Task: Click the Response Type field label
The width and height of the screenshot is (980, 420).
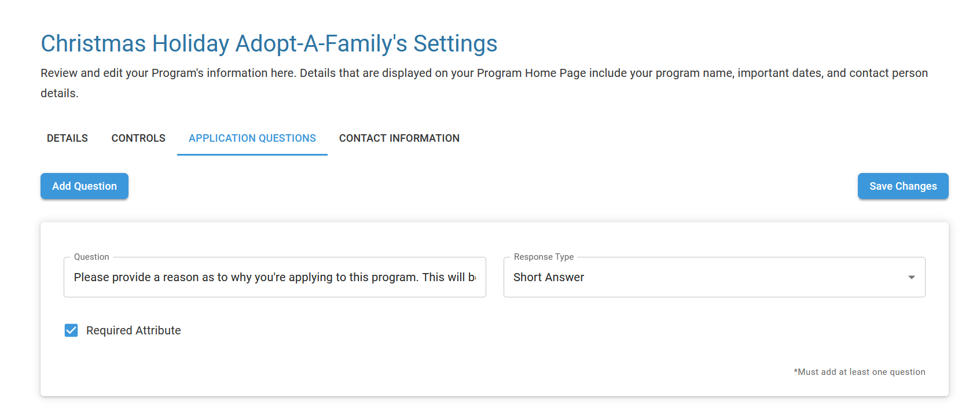Action: 544,257
